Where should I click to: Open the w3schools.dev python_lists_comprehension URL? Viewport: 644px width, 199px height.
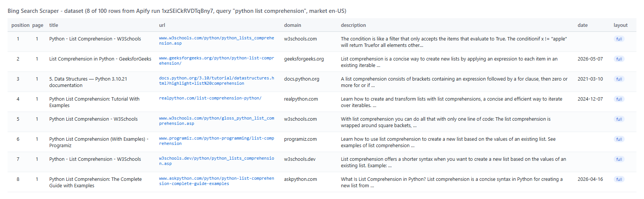point(216,161)
